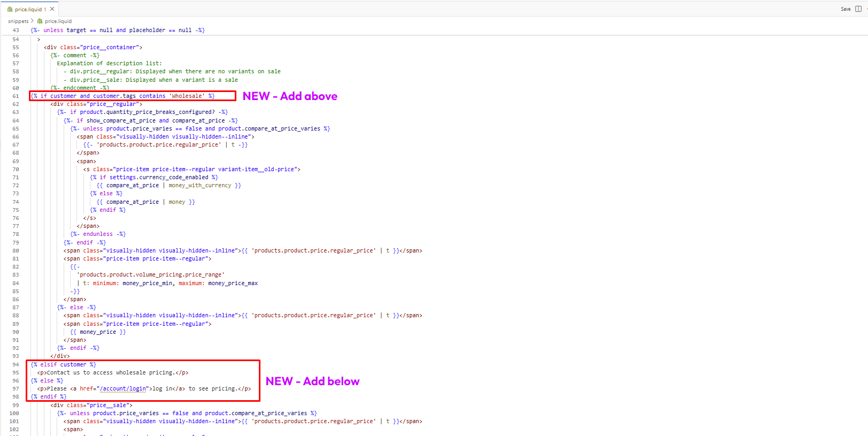Click sticky line 43 unless target statement
This screenshot has width=868, height=436.
pyautogui.click(x=118, y=30)
